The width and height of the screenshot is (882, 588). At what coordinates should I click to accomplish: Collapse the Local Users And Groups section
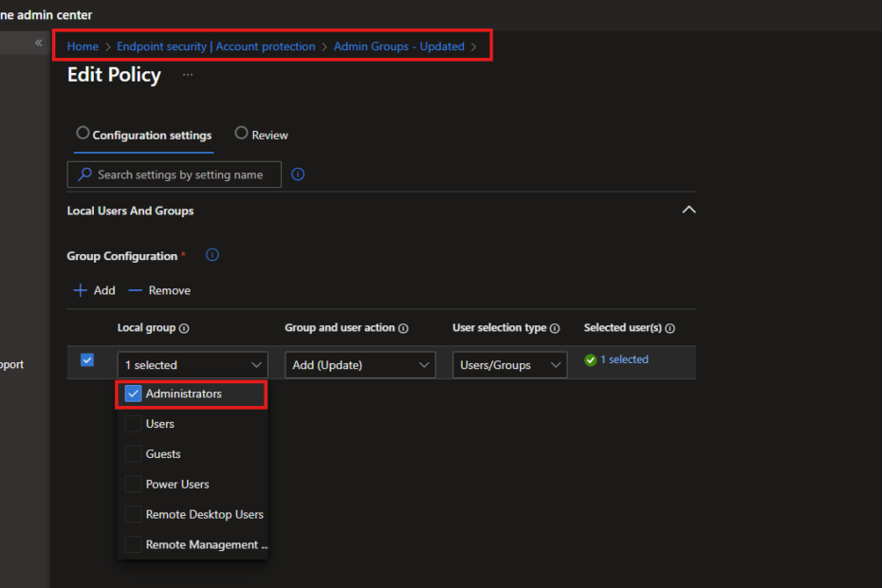pyautogui.click(x=689, y=210)
